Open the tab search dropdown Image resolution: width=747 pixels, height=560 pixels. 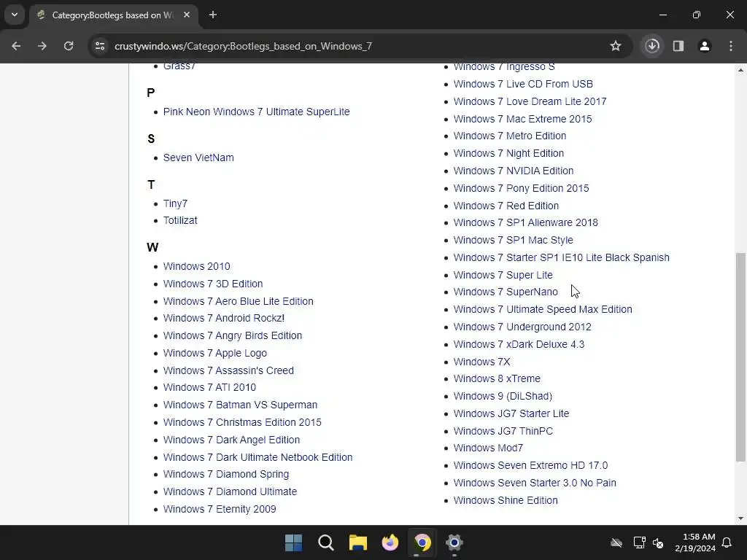pyautogui.click(x=15, y=15)
